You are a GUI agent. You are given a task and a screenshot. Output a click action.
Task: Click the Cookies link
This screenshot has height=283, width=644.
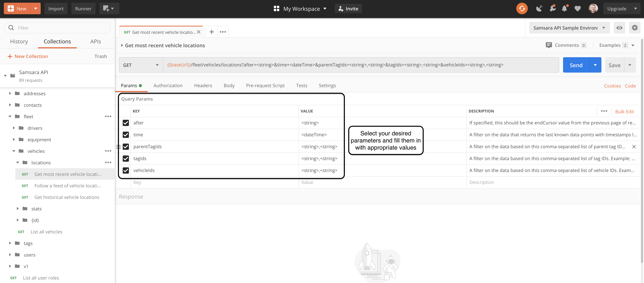click(612, 86)
